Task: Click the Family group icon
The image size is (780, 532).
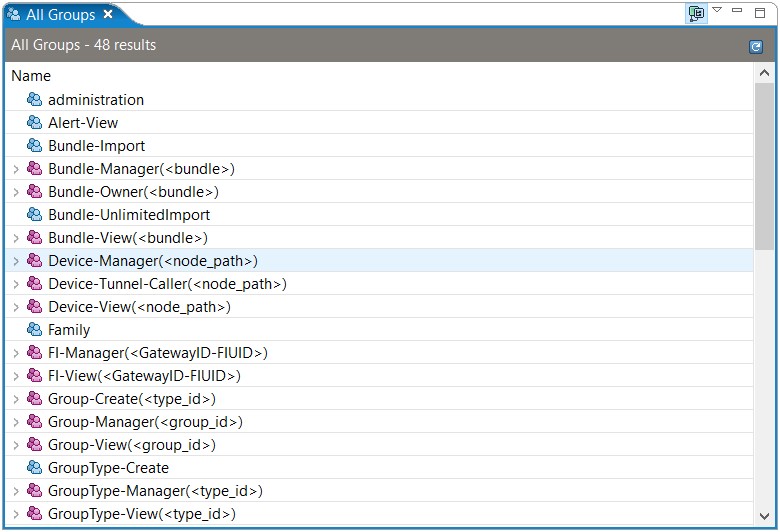Action: [x=34, y=329]
